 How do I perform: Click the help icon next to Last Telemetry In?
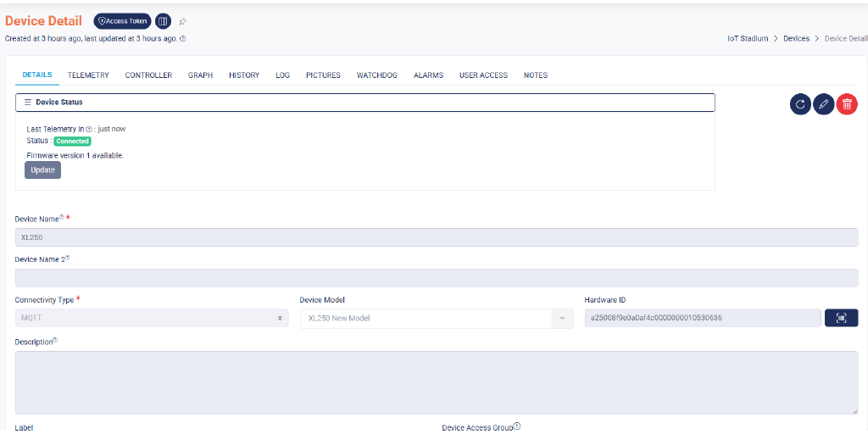(89, 129)
